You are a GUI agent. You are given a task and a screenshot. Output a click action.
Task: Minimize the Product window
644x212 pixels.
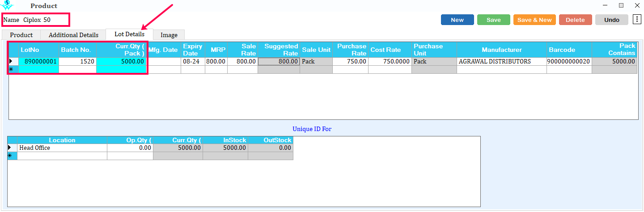click(605, 5)
